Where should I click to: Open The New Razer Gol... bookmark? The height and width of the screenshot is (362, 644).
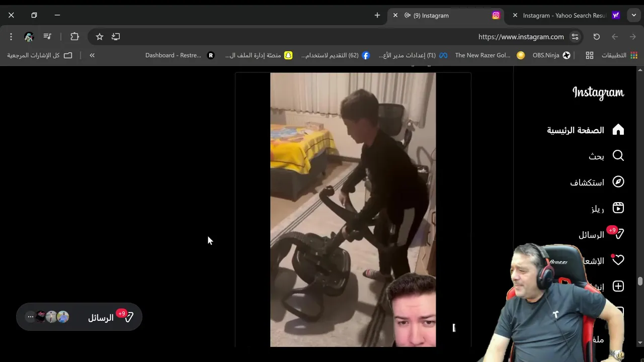[490, 55]
